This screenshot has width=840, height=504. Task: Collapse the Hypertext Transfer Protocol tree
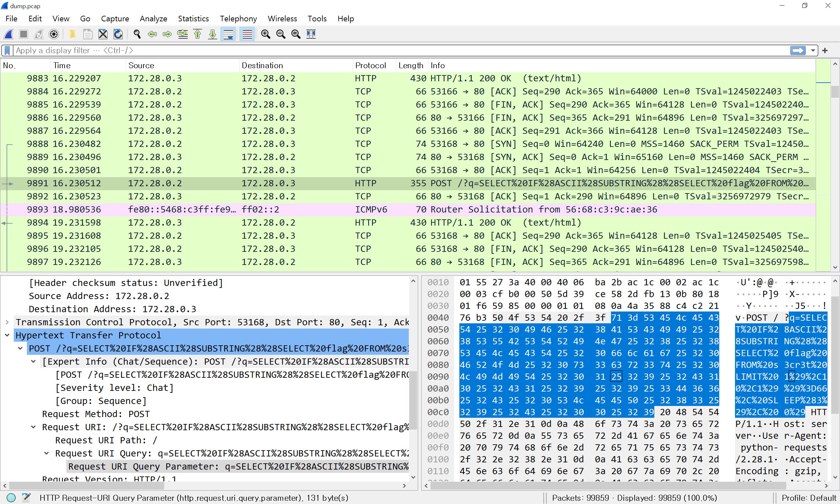[x=7, y=335]
